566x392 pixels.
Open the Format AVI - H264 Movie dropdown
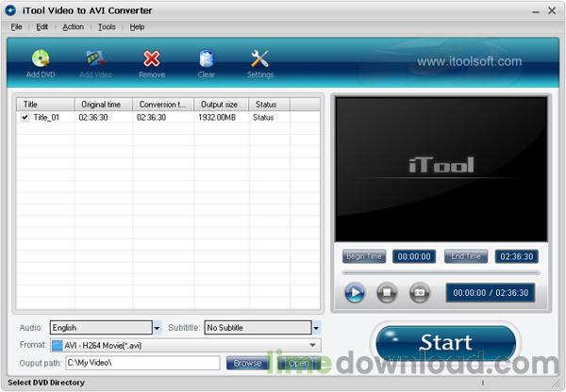click(185, 345)
